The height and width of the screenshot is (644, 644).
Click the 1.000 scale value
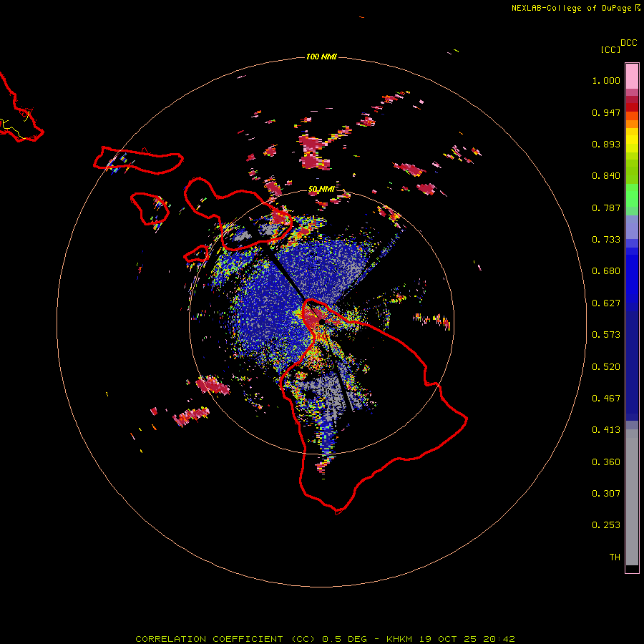pyautogui.click(x=606, y=80)
